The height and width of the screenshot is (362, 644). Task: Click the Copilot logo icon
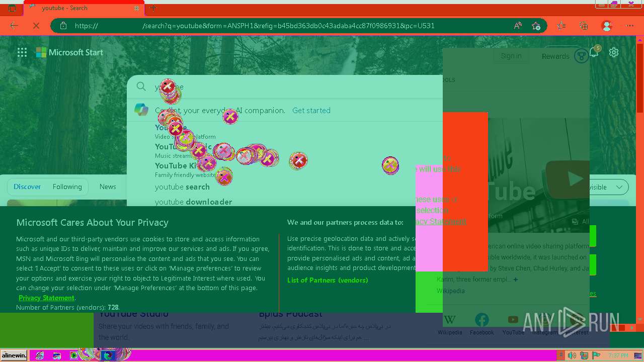[141, 110]
